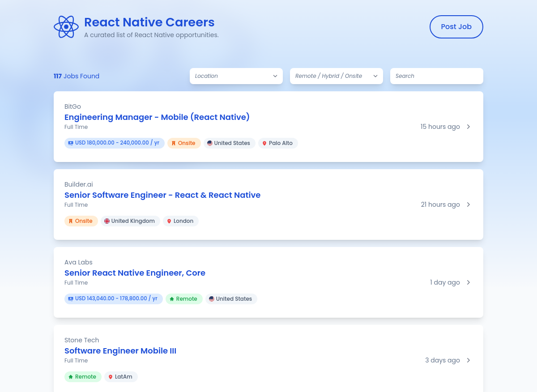
Task: Click the curated list subtitle text
Action: click(151, 35)
